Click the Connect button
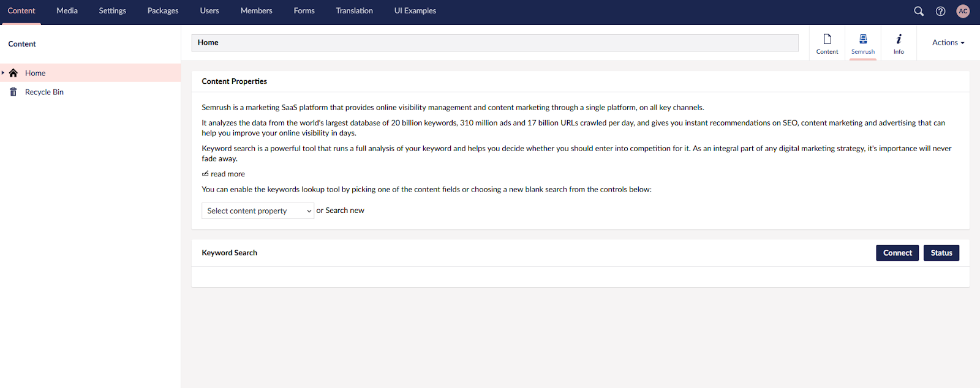Viewport: 980px width, 388px height. tap(897, 253)
